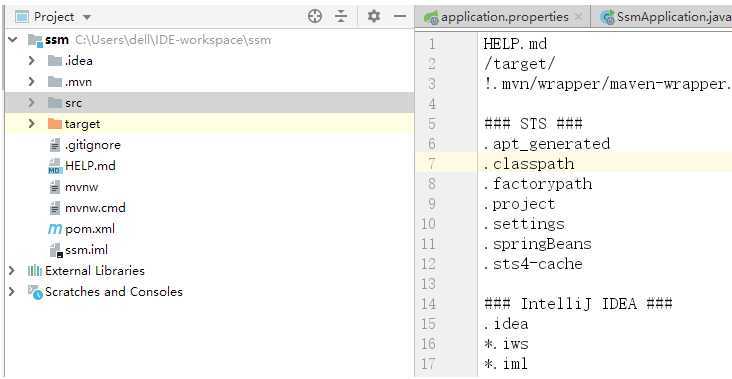Expand the src folder
This screenshot has height=379, width=732.
point(31,103)
